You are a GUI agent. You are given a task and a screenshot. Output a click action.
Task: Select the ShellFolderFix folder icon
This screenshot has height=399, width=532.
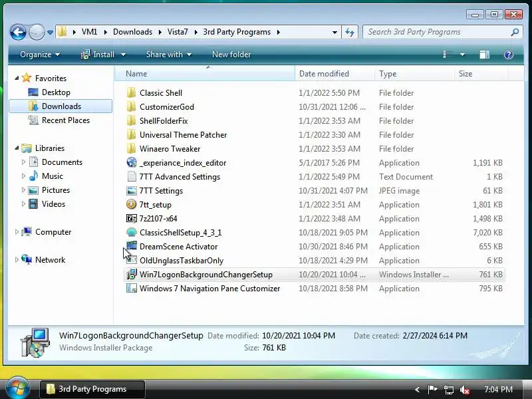click(x=131, y=121)
